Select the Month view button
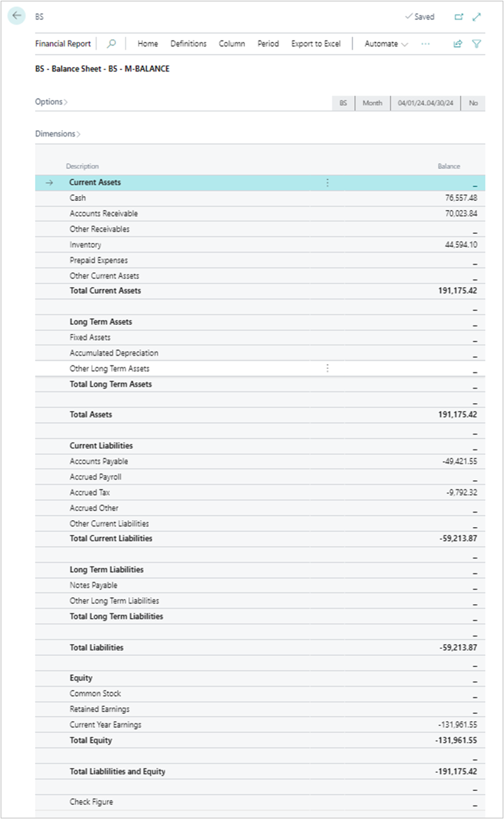 click(372, 102)
